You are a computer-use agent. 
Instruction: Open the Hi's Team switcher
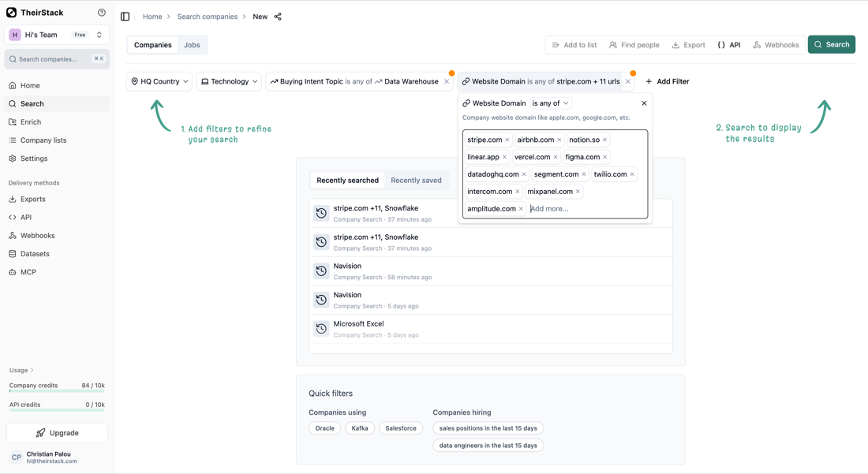pos(57,34)
